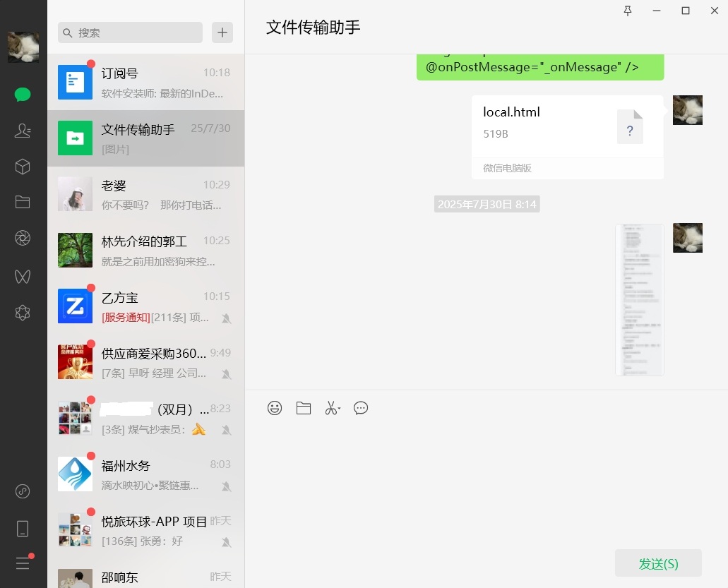Screen dimensions: 728x588
Task: Open the Channels butterfly icon in the sidebar
Action: 23,276
